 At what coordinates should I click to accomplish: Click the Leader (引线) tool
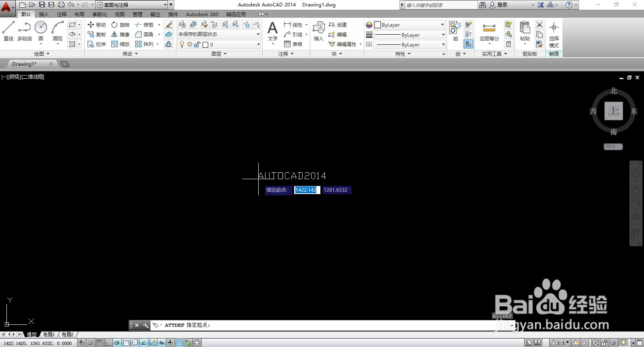pos(293,34)
